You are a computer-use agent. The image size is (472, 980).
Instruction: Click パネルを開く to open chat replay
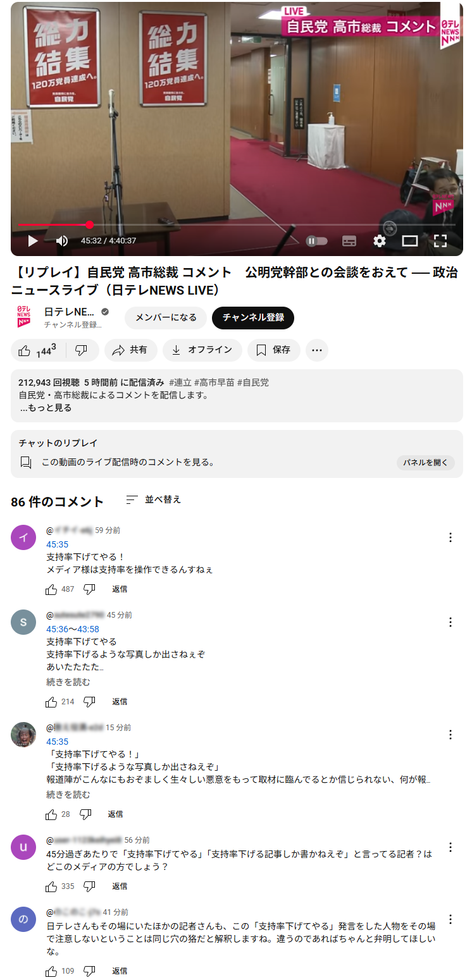coord(426,462)
